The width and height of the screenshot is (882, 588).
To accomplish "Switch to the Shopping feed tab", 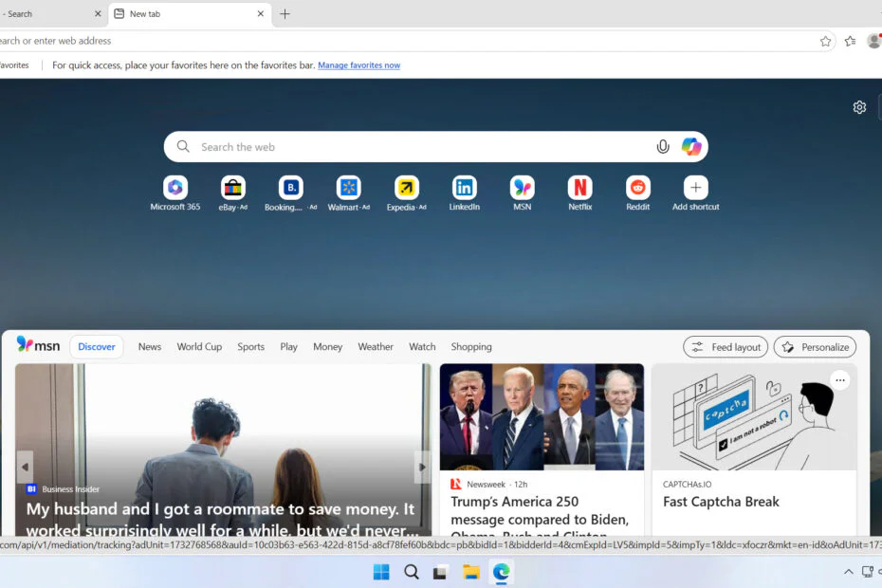I will (x=470, y=346).
